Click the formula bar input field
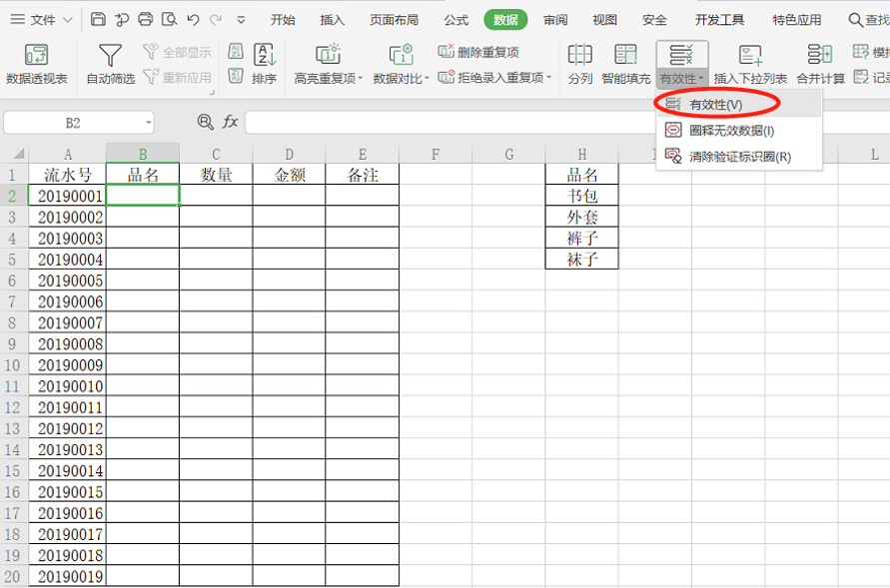Viewport: 890px width, 588px height. pos(567,122)
